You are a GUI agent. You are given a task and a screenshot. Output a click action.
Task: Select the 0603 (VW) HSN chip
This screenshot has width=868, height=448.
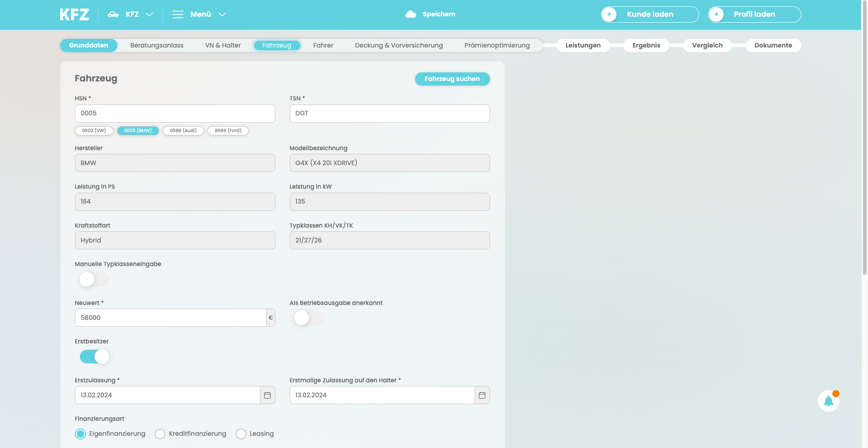point(94,130)
